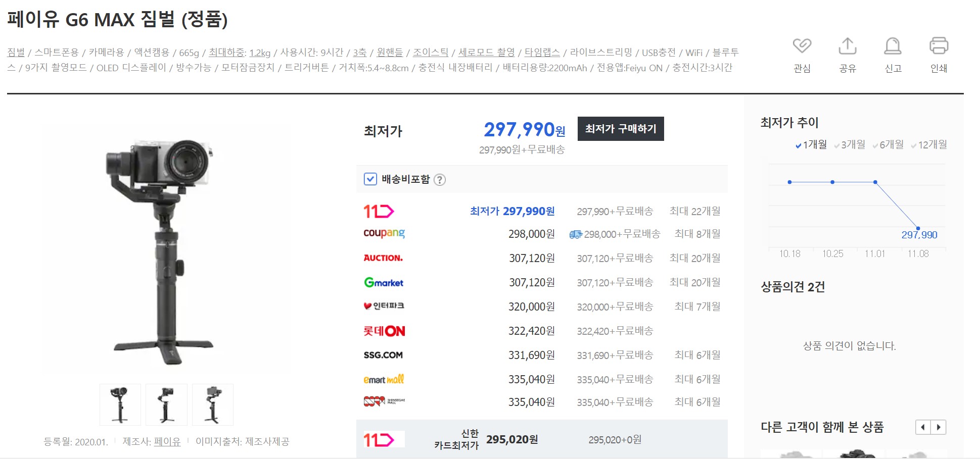Open the 11st logo in card lowest-price row

(379, 440)
